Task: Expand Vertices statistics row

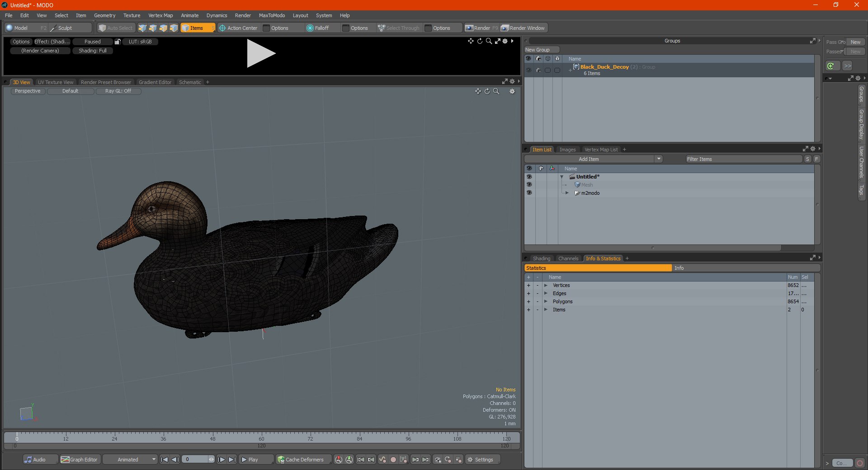Action: (x=546, y=286)
